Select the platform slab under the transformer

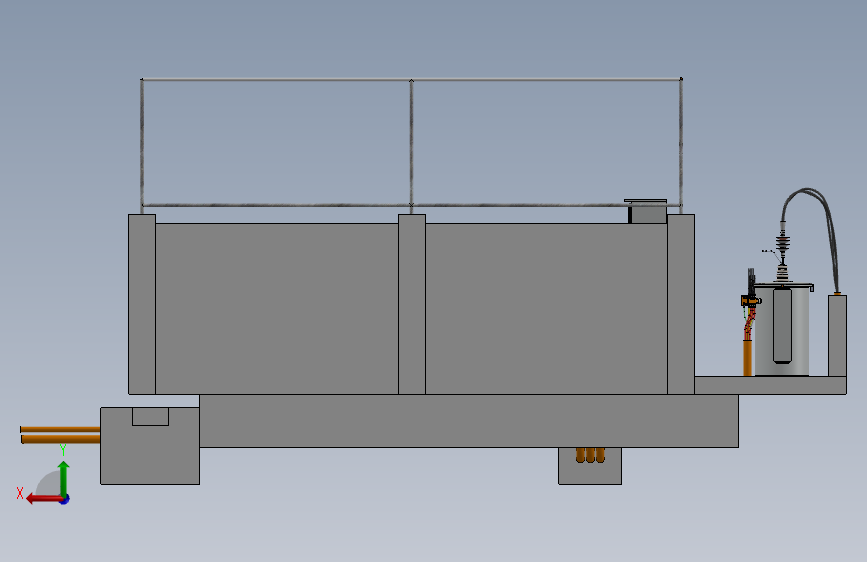(770, 386)
